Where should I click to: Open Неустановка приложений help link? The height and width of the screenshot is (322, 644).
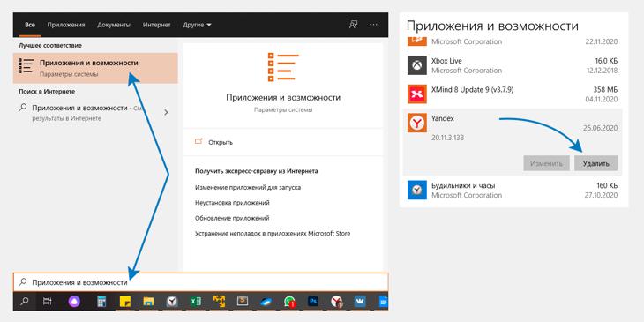(x=233, y=203)
